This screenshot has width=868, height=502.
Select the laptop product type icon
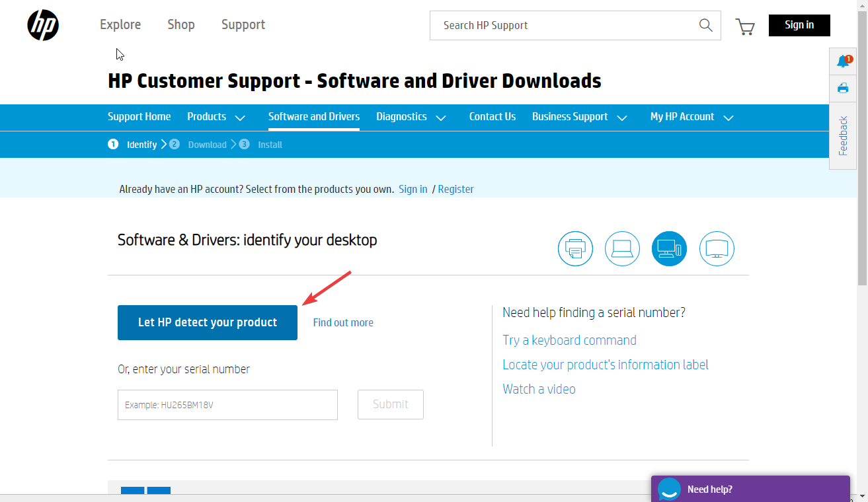[622, 249]
